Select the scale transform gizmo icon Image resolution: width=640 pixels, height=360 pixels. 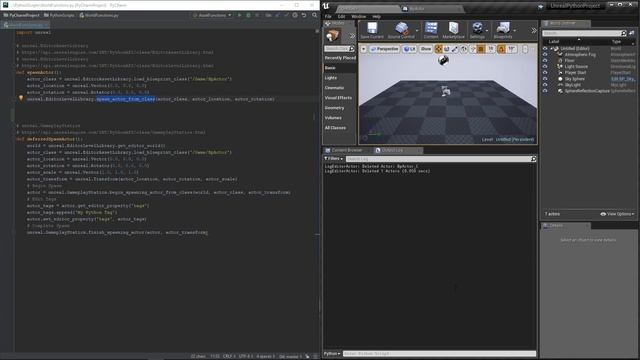[455, 49]
